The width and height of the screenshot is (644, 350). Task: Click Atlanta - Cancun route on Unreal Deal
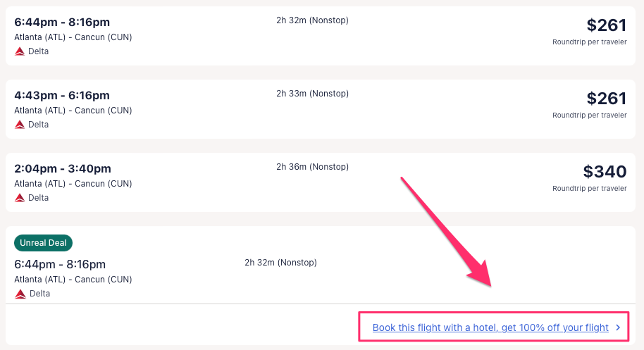tap(73, 280)
